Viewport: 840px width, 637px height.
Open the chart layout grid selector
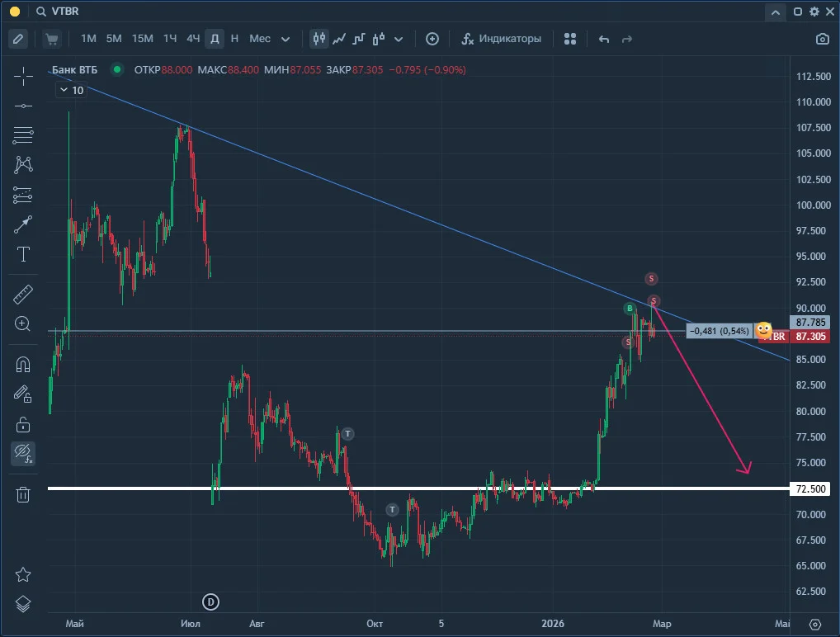(570, 39)
